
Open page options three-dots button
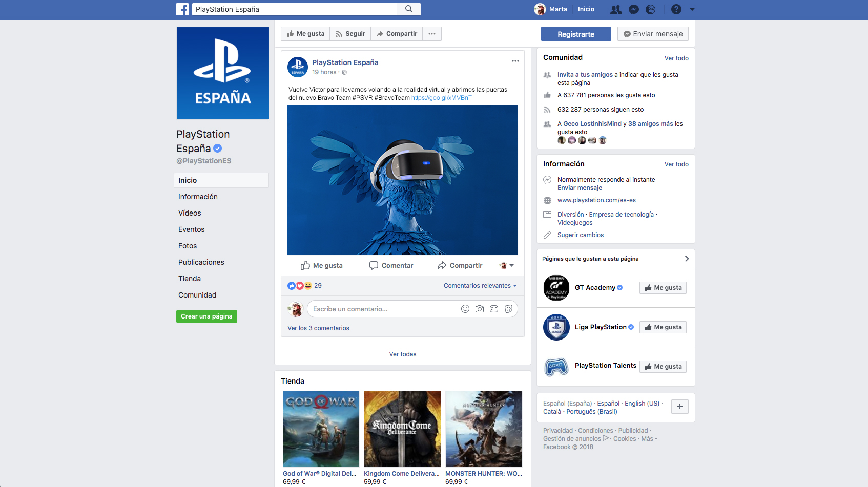coord(432,34)
